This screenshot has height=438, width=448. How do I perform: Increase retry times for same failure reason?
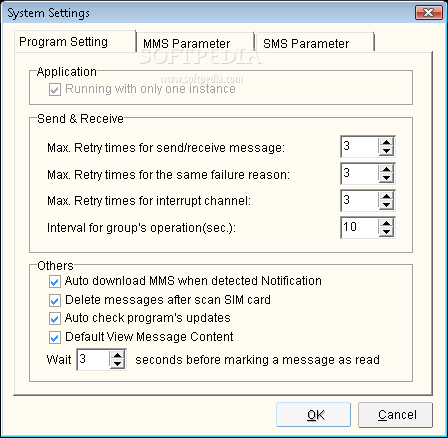point(386,169)
